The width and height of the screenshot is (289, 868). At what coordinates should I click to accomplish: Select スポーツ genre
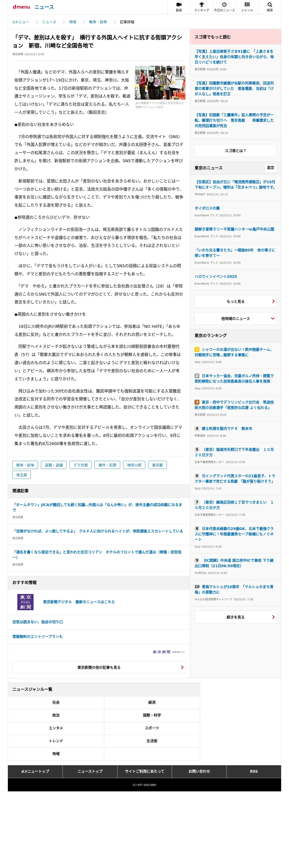click(152, 728)
